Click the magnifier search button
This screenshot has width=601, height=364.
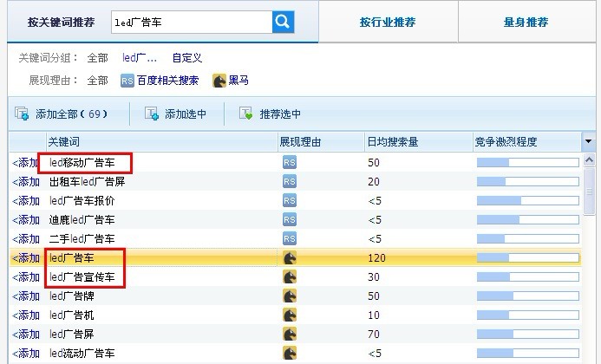click(283, 22)
